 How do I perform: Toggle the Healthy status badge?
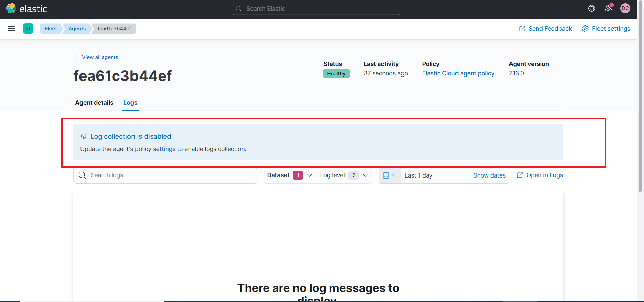(336, 73)
